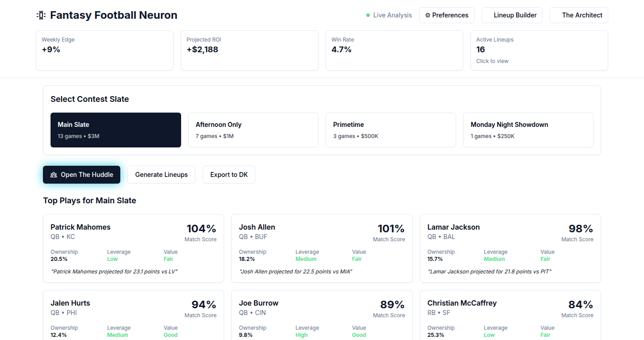This screenshot has width=644, height=340.
Task: Open Josh Allen player card
Action: [322, 248]
